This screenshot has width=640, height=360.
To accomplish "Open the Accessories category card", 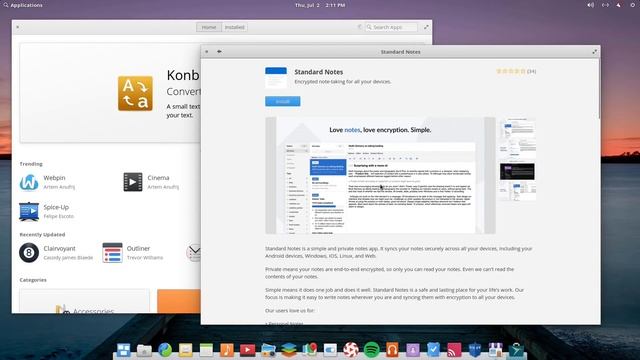I will (x=84, y=301).
